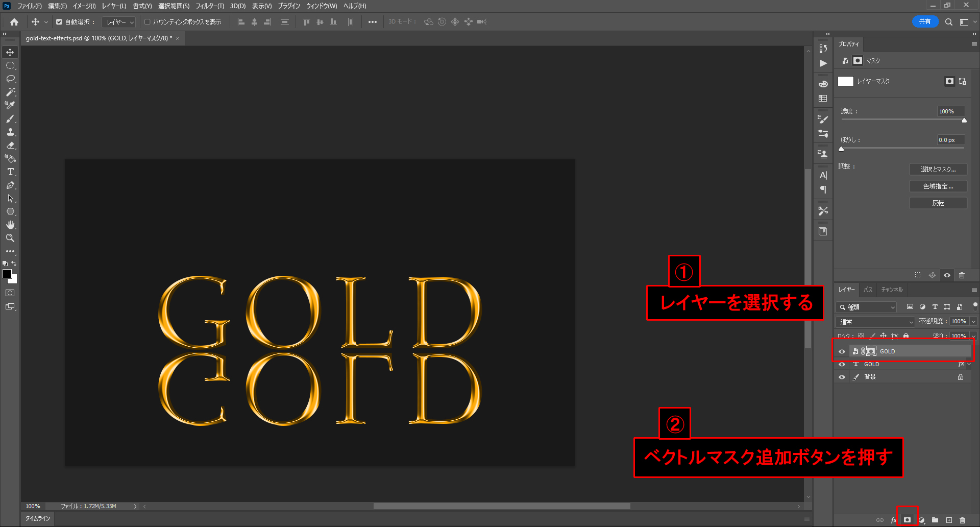
Task: Open the auto-select レイヤー dropdown
Action: [x=118, y=22]
